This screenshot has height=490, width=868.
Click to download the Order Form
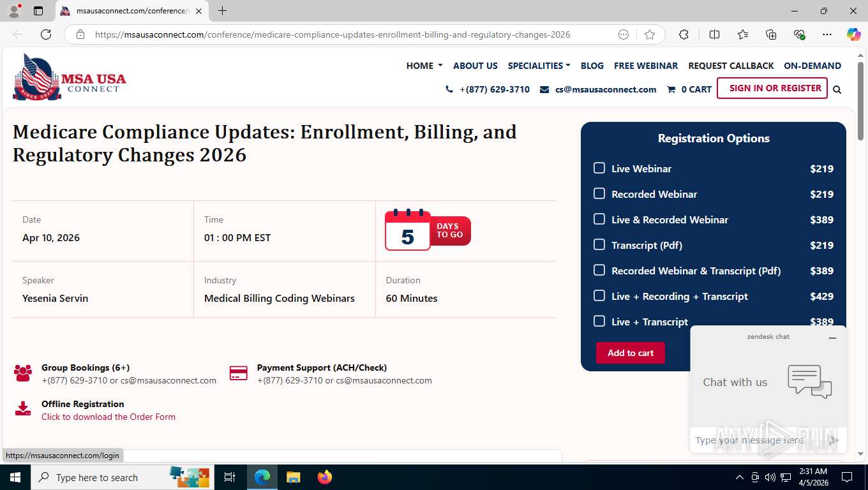click(108, 417)
